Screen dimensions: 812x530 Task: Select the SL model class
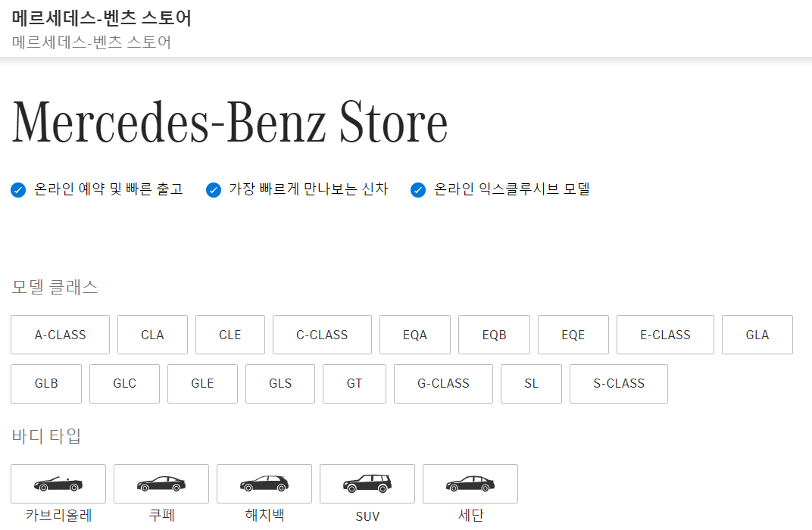(531, 383)
